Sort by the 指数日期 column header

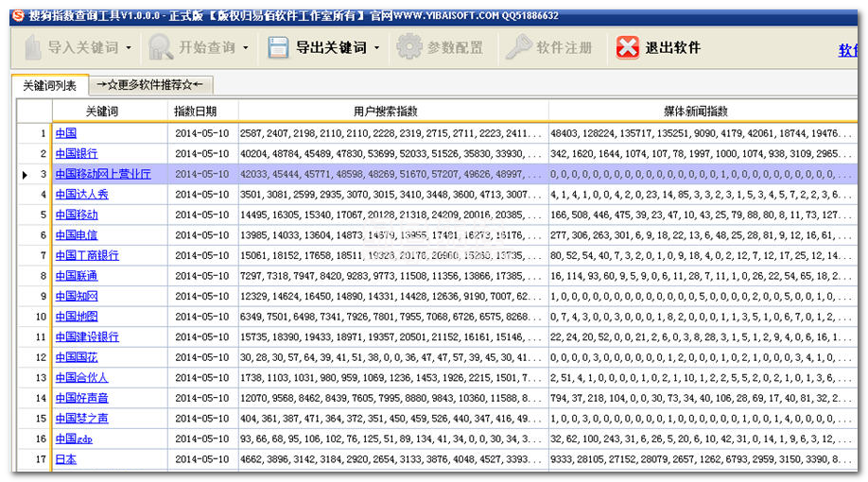coord(202,112)
